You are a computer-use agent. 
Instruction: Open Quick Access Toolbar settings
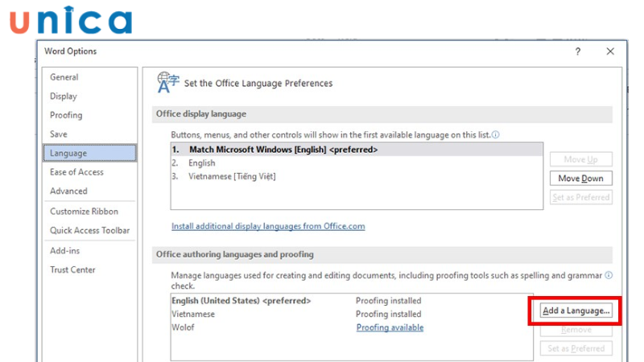point(89,230)
